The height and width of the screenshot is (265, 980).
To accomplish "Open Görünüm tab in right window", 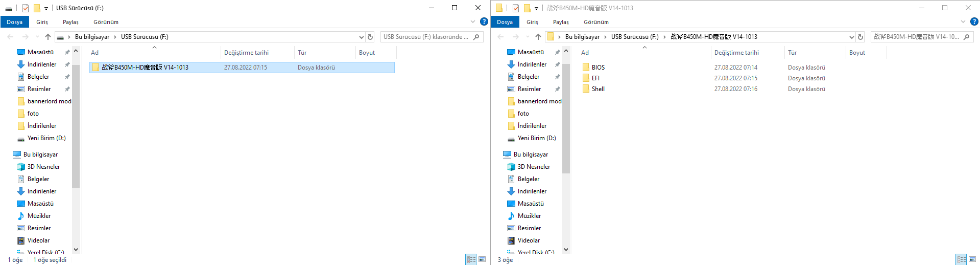I will point(596,22).
